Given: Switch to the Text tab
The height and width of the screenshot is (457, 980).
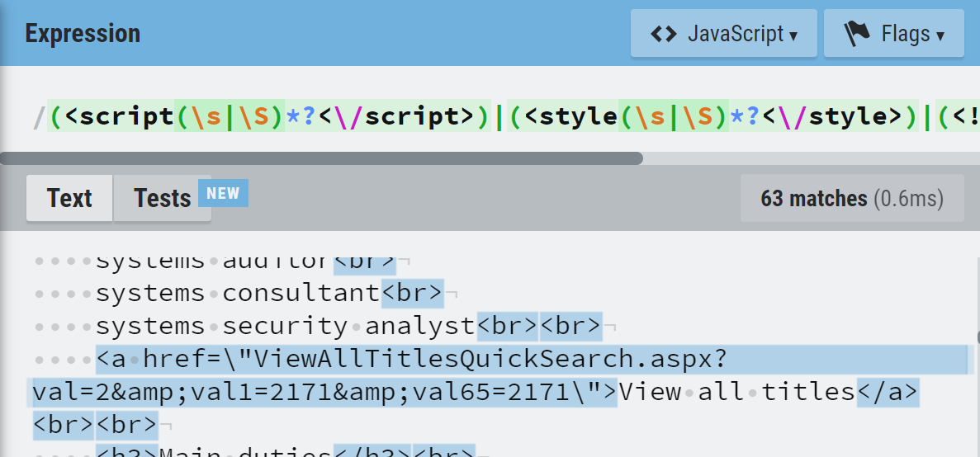Looking at the screenshot, I should tap(69, 199).
